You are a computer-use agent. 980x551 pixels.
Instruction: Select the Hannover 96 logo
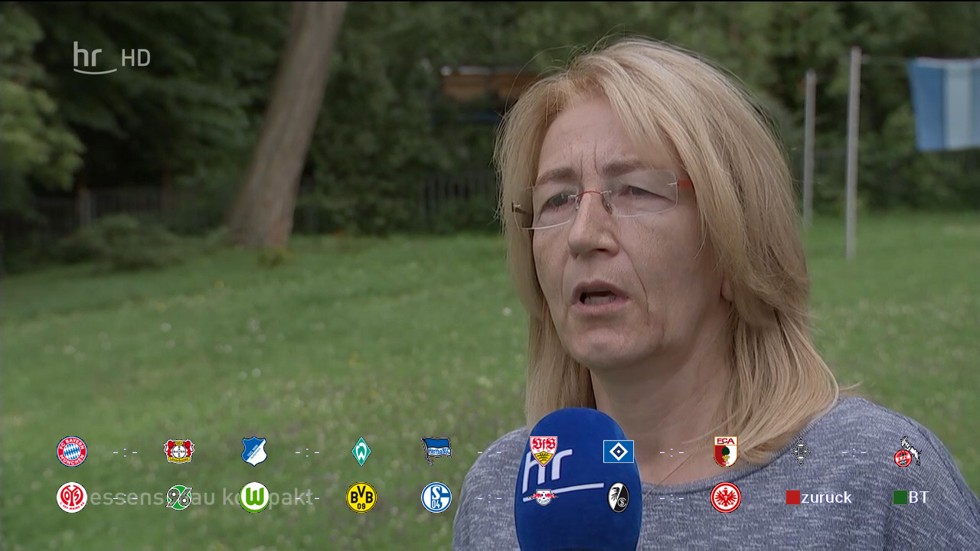pos(179,497)
